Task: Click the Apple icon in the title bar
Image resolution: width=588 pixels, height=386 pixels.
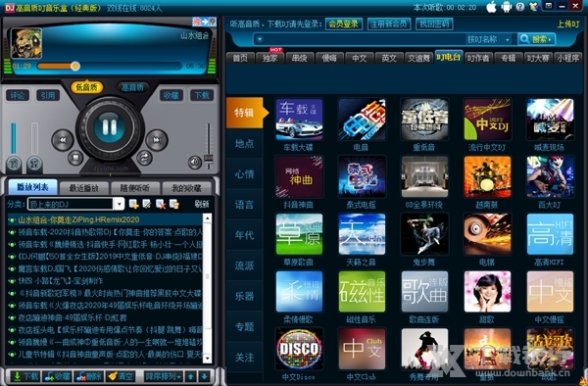Action: coord(492,7)
